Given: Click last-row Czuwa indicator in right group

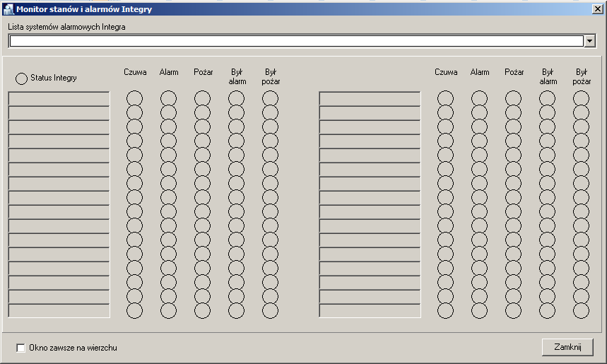Looking at the screenshot, I should pyautogui.click(x=446, y=310).
